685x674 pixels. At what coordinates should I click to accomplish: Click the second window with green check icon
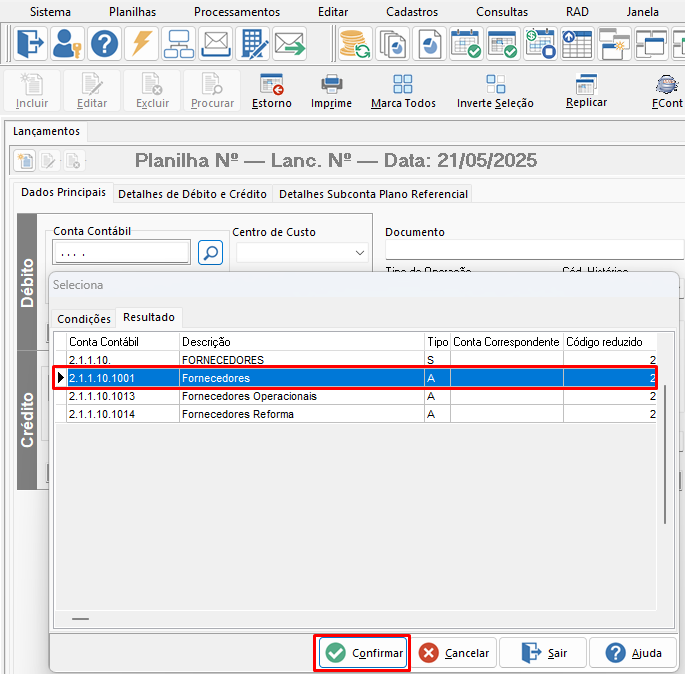tap(504, 43)
